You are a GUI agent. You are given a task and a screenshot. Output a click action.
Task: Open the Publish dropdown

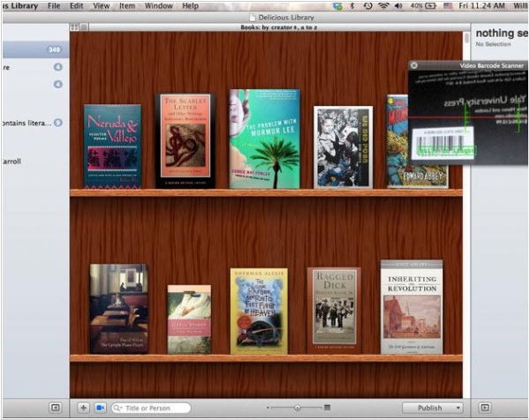[432, 408]
